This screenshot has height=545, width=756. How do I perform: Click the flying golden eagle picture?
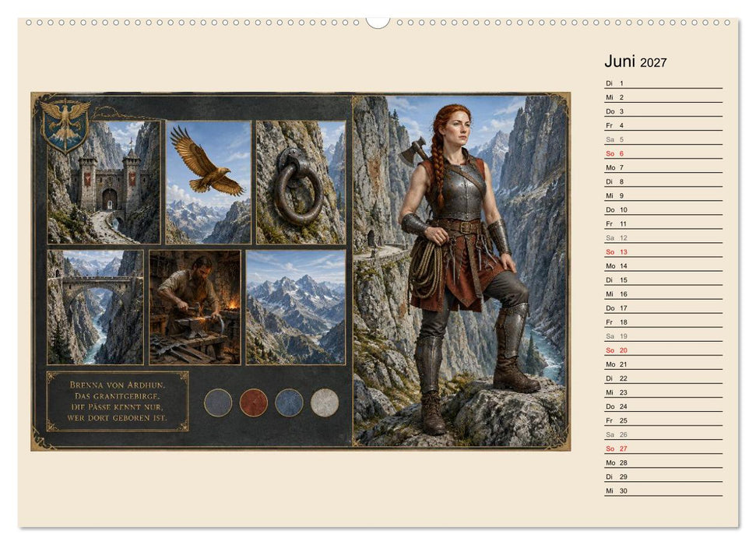pos(209,182)
